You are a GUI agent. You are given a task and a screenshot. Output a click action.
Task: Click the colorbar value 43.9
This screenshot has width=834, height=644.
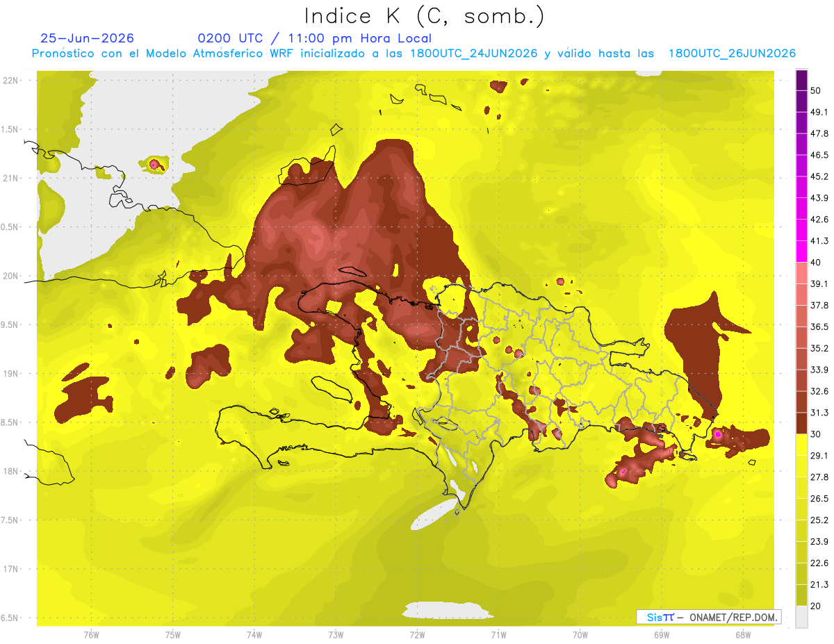pyautogui.click(x=819, y=198)
